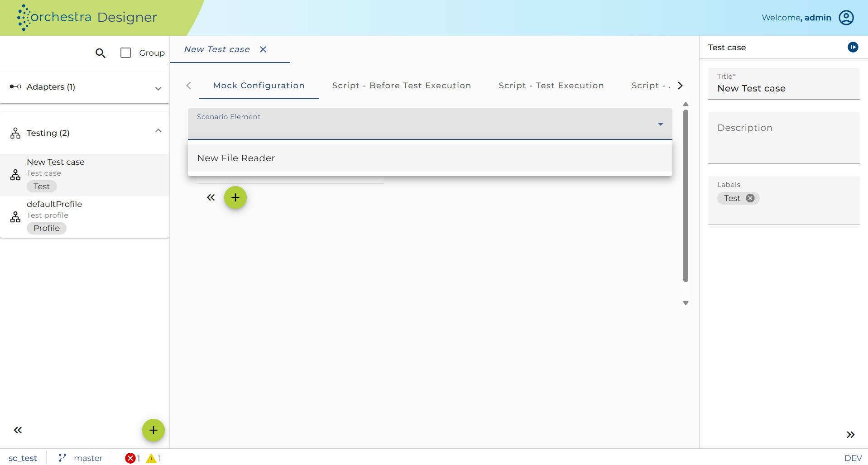Click the Testing hierarchy icon
868x465 pixels.
(15, 133)
